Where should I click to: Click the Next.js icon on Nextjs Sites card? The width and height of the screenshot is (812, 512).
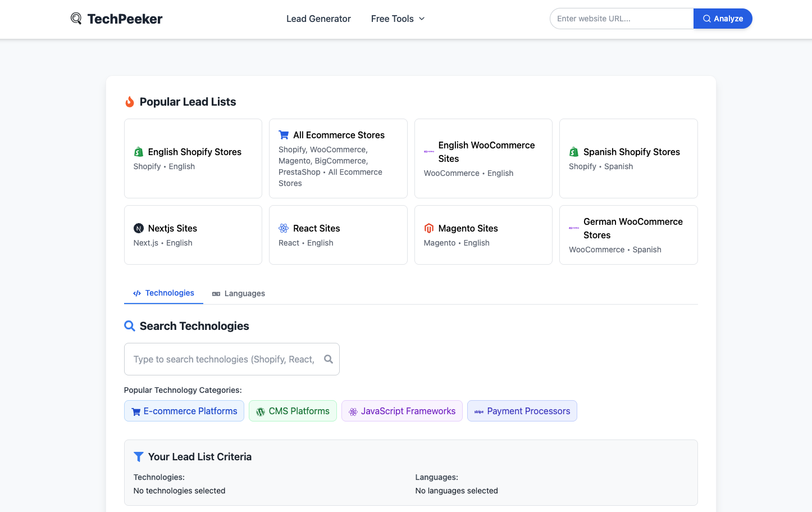click(139, 228)
